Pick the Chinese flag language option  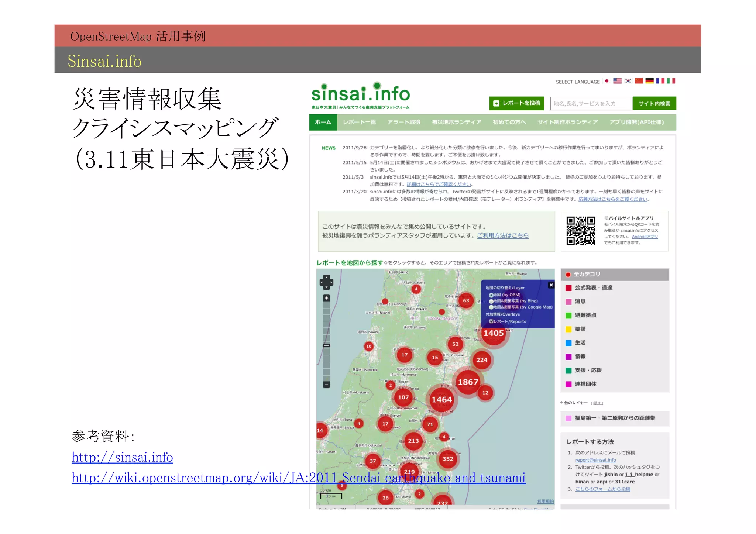pyautogui.click(x=639, y=81)
